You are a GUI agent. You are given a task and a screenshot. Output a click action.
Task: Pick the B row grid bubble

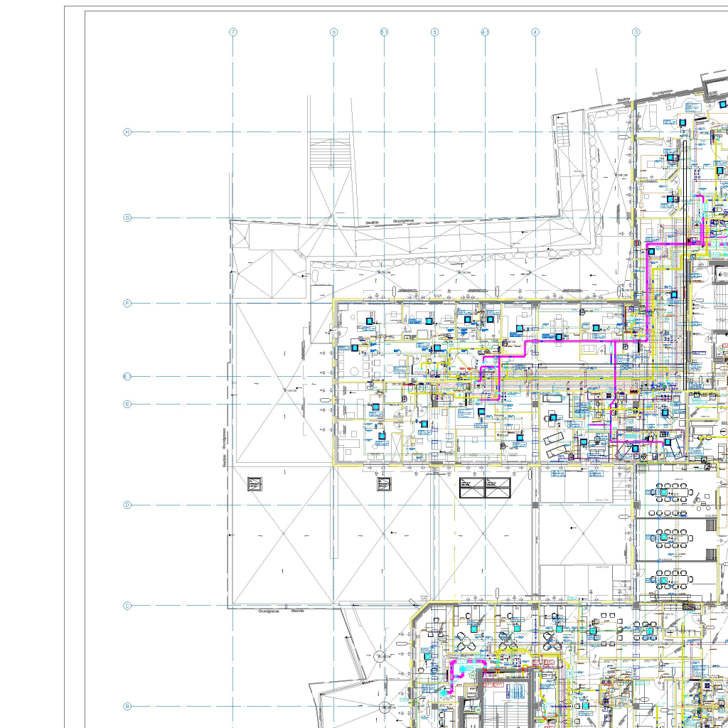coord(127,707)
